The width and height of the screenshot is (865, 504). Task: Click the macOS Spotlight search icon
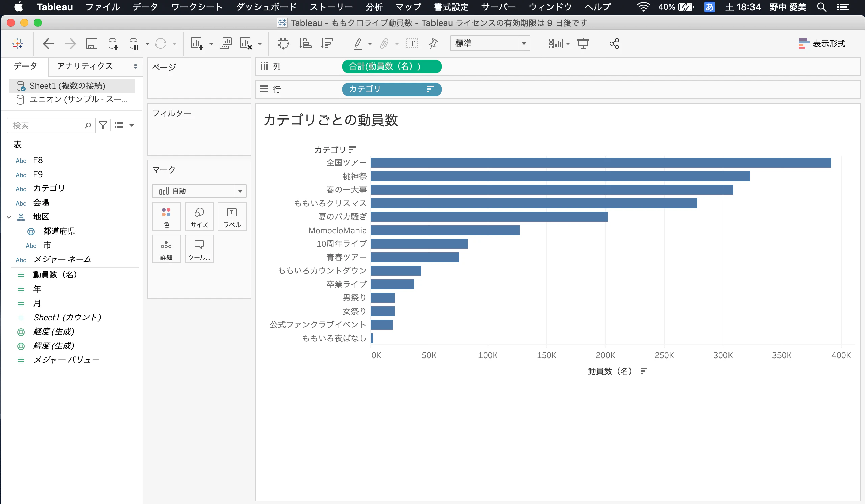click(821, 7)
